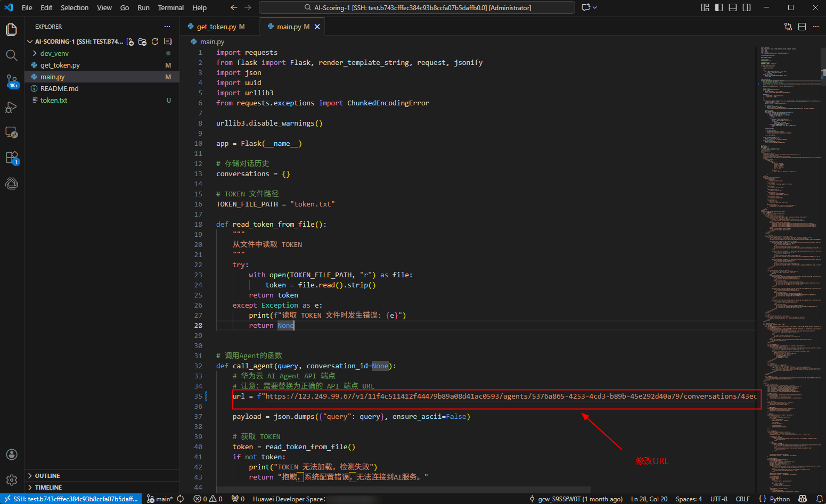Click New Folder icon in Explorer header
826x504 pixels.
coord(142,42)
